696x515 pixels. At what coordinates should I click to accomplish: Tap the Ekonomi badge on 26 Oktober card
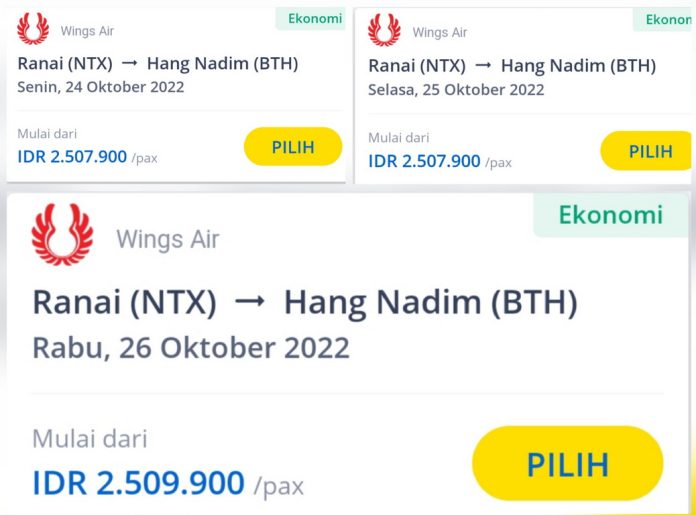coord(609,215)
